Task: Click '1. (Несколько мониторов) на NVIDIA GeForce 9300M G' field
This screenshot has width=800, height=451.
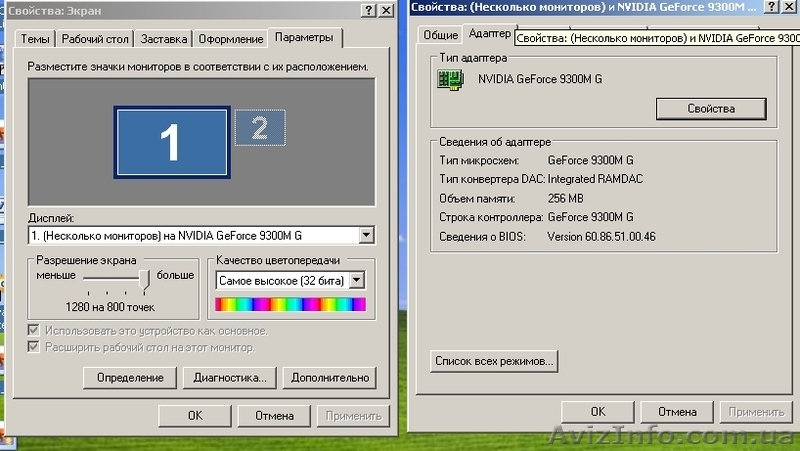Action: click(202, 235)
